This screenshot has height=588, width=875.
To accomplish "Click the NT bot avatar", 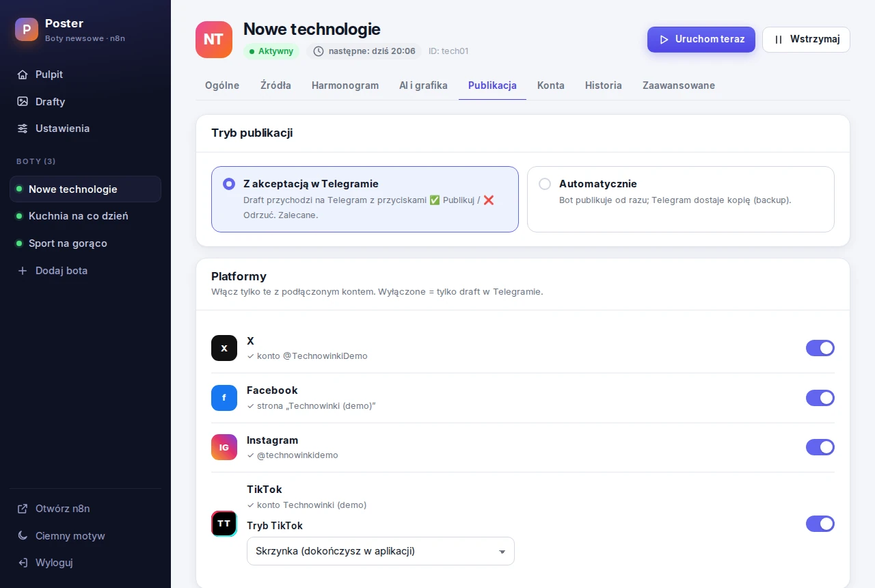I will coord(214,40).
